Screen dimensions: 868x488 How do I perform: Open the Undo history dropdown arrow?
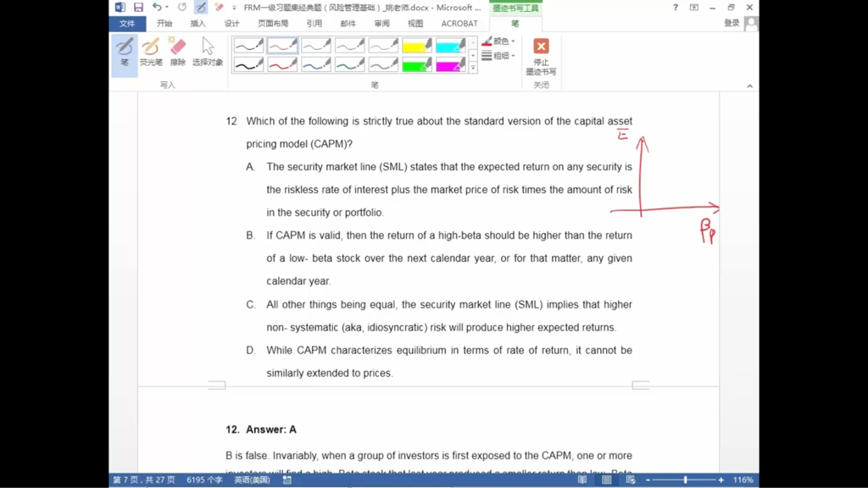(167, 7)
